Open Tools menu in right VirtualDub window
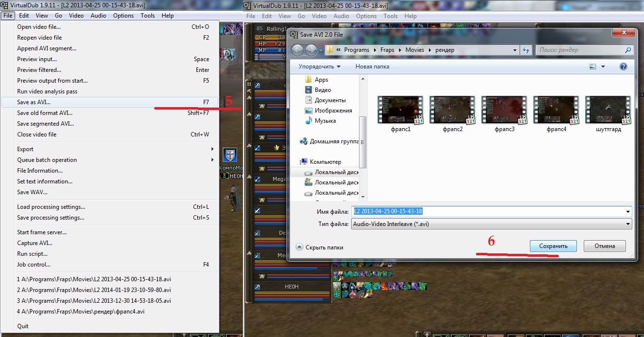Image resolution: width=644 pixels, height=337 pixels. pos(390,16)
